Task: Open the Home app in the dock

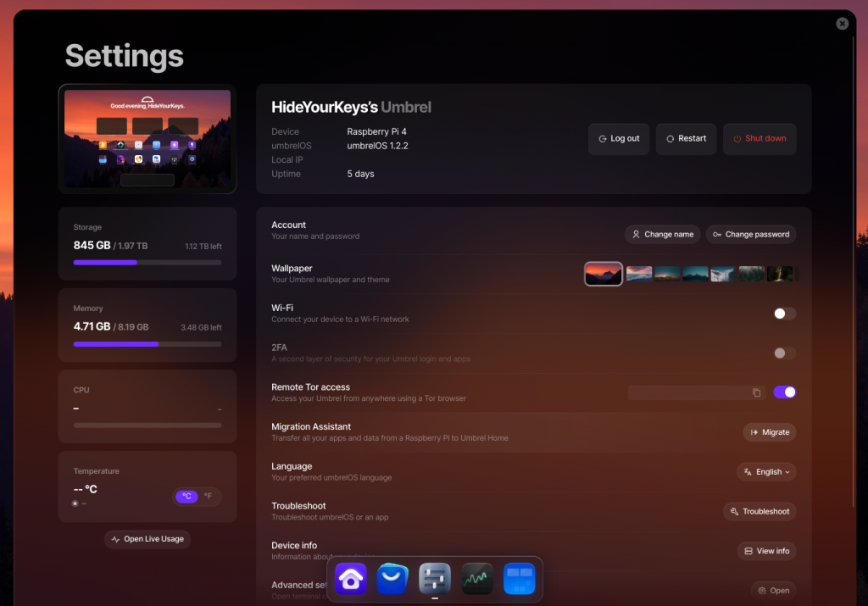Action: point(350,579)
